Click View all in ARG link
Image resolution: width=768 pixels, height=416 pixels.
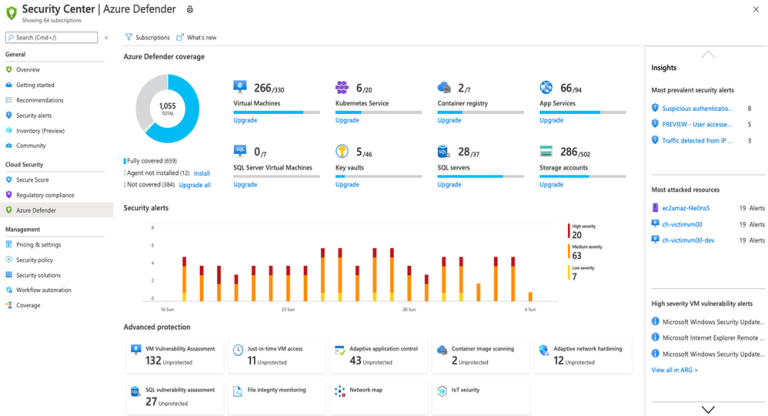(674, 370)
